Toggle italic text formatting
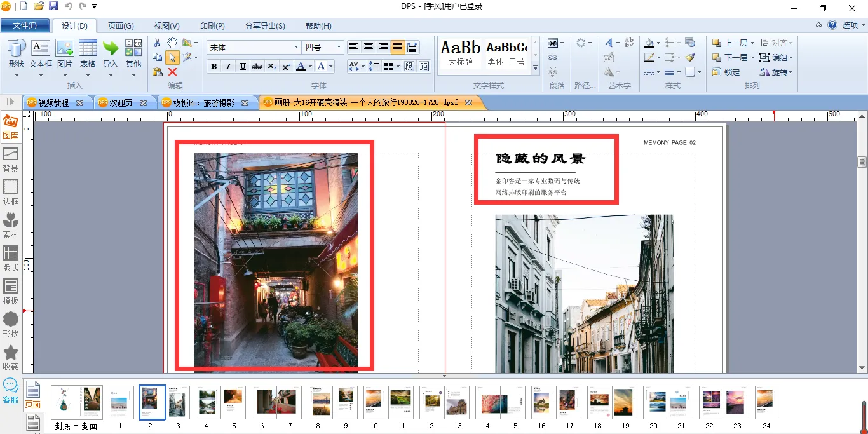 click(228, 67)
